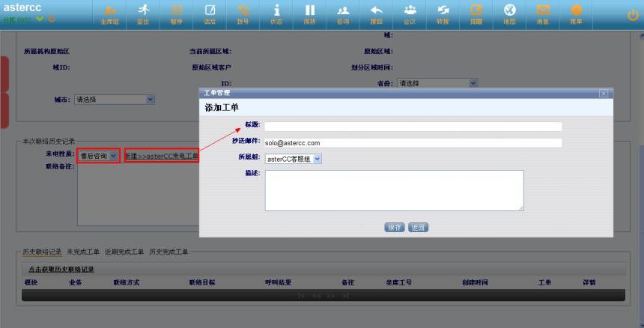Click the 保存 (save) button in dialog
The width and height of the screenshot is (644, 328).
(394, 227)
